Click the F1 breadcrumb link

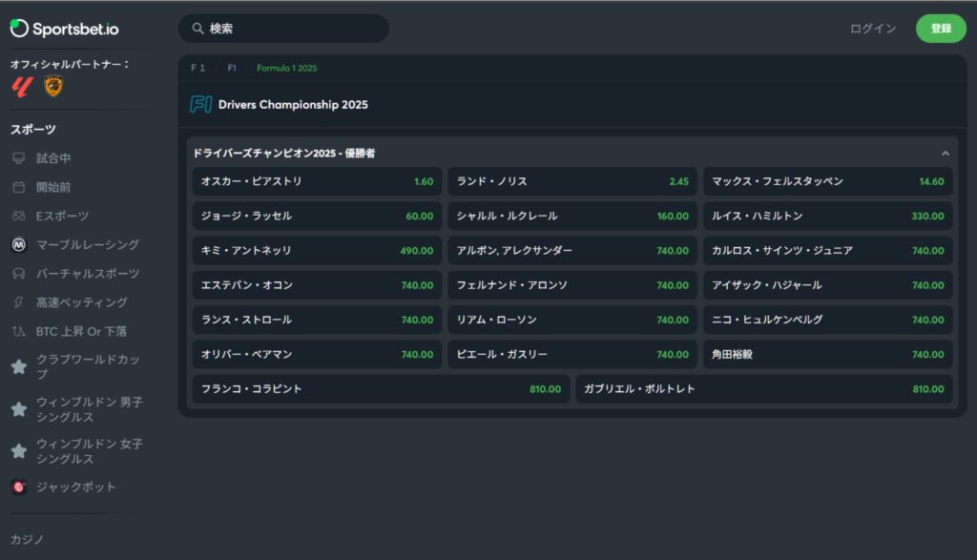[x=232, y=68]
